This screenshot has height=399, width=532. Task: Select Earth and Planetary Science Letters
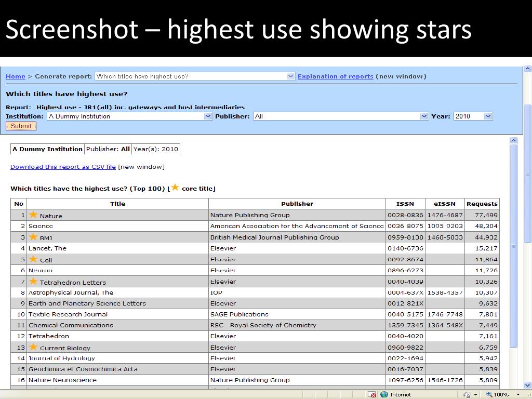click(118, 303)
